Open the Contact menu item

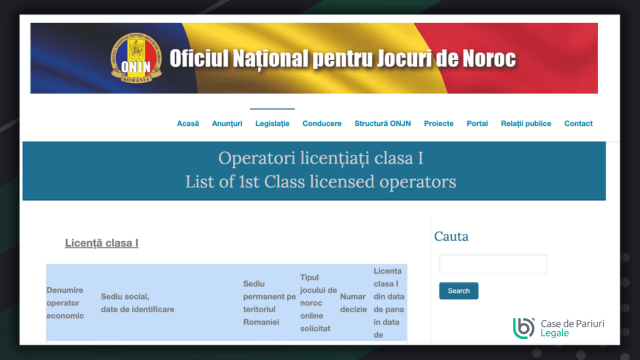click(x=578, y=123)
